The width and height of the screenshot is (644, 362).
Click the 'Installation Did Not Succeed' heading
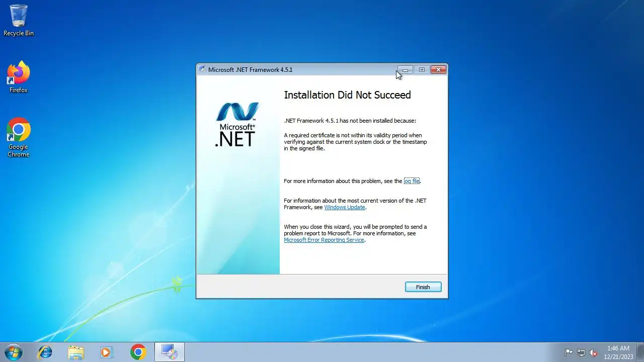click(x=347, y=95)
